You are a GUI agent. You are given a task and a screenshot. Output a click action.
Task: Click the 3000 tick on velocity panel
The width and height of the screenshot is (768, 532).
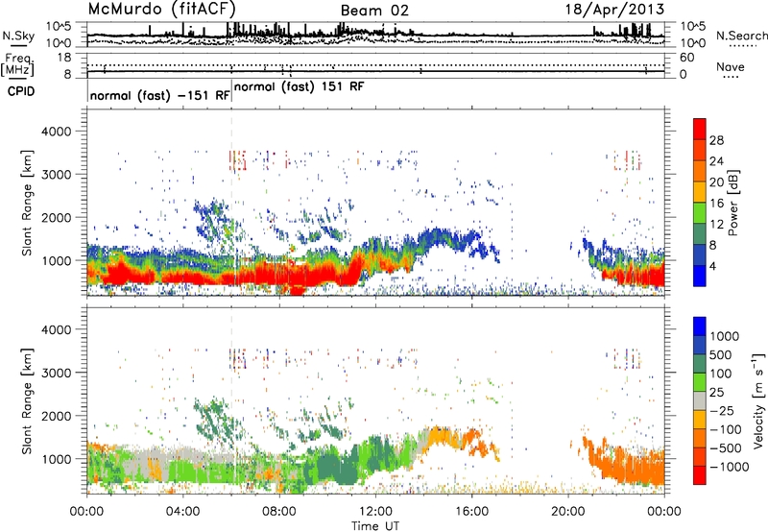point(56,373)
